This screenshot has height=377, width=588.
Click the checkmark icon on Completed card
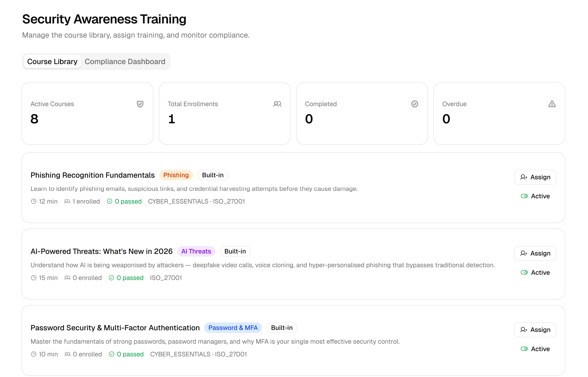(x=414, y=104)
